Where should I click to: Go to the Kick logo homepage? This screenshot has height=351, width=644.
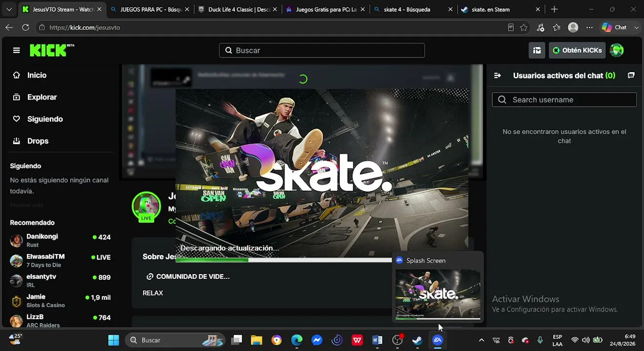[52, 50]
